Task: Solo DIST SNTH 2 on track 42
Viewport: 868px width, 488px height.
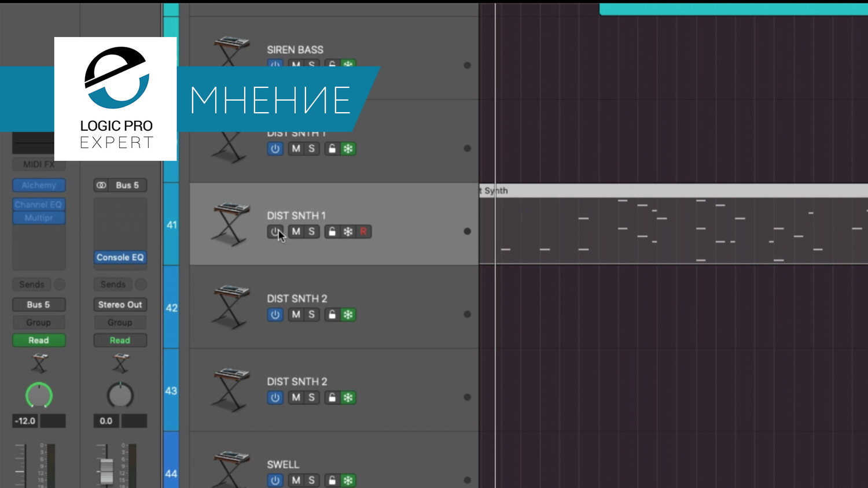Action: (312, 315)
